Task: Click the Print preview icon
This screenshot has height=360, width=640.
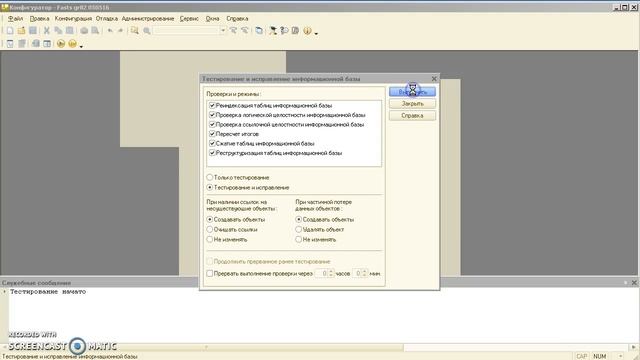Action: click(x=95, y=31)
